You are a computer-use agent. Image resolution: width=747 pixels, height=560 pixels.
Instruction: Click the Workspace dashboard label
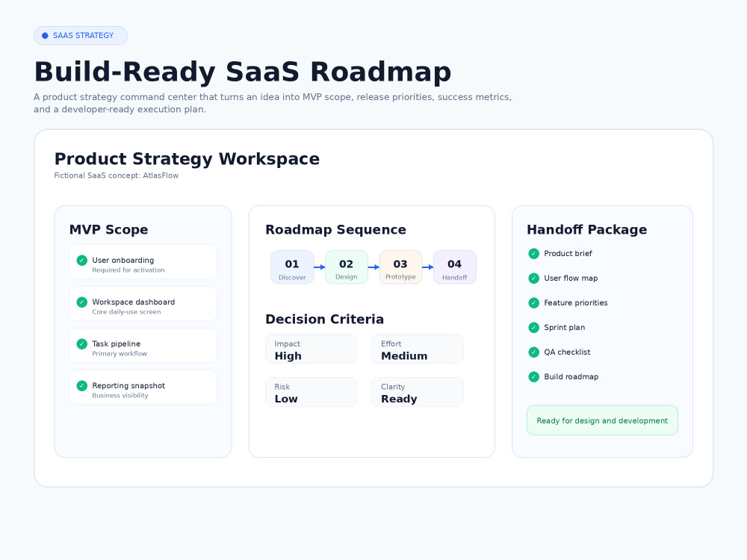[134, 302]
